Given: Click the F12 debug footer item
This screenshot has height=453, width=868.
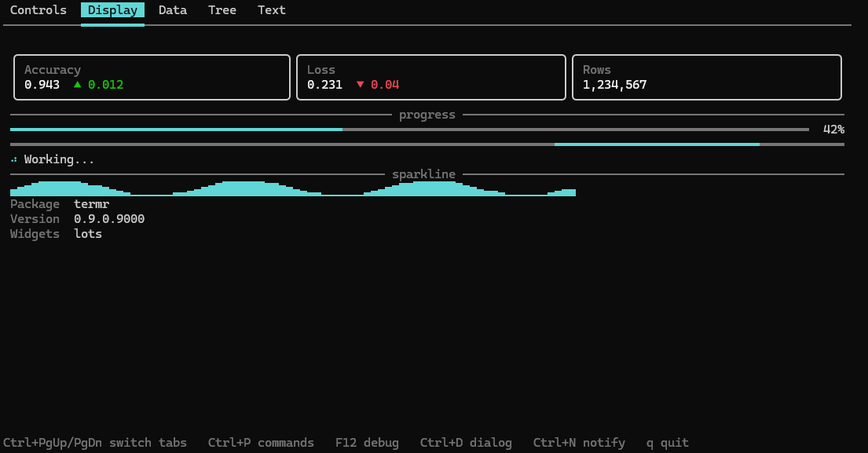Looking at the screenshot, I should coord(367,443).
